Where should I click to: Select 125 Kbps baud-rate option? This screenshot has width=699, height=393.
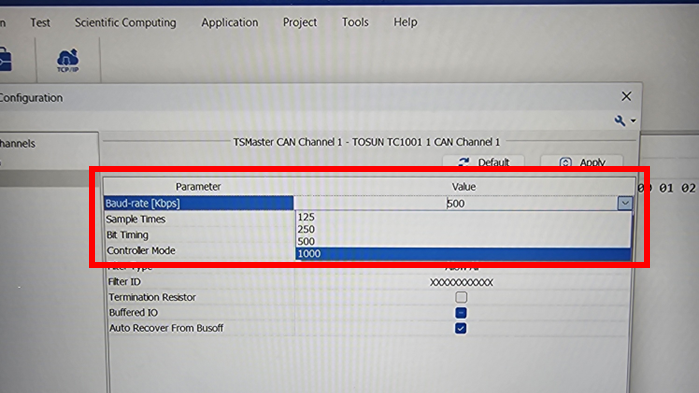click(463, 217)
